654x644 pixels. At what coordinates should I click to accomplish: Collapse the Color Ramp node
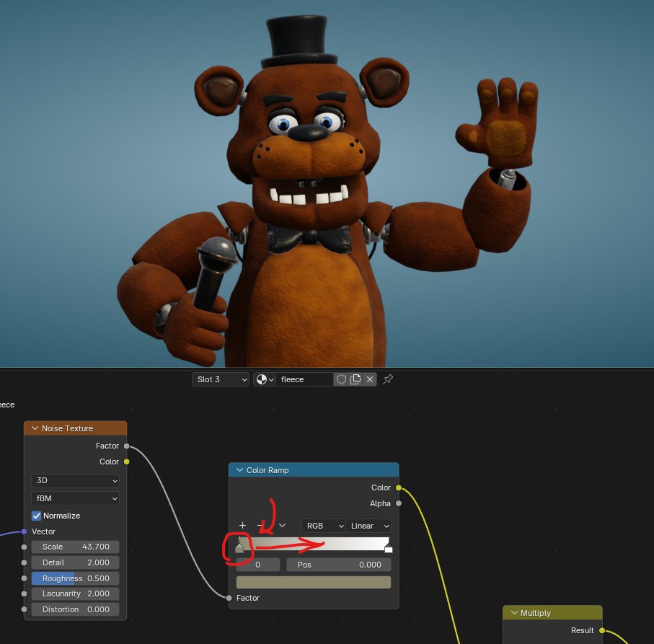pos(239,470)
